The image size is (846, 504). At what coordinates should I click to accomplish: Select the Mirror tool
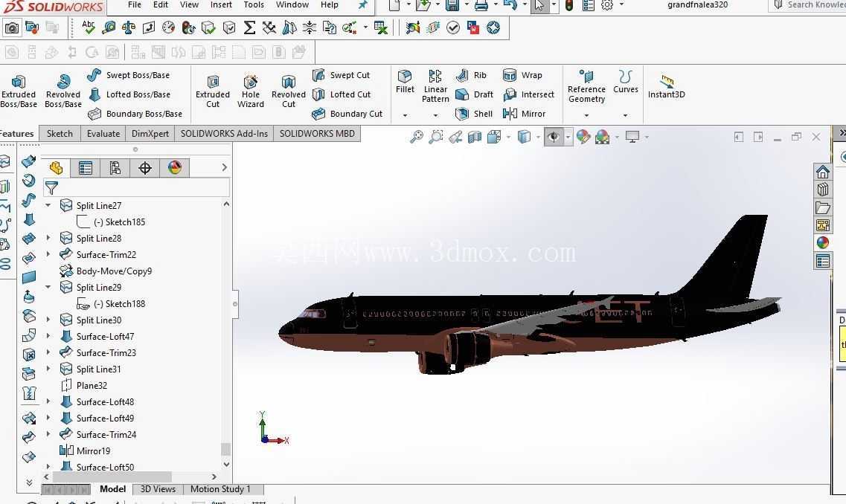(524, 114)
